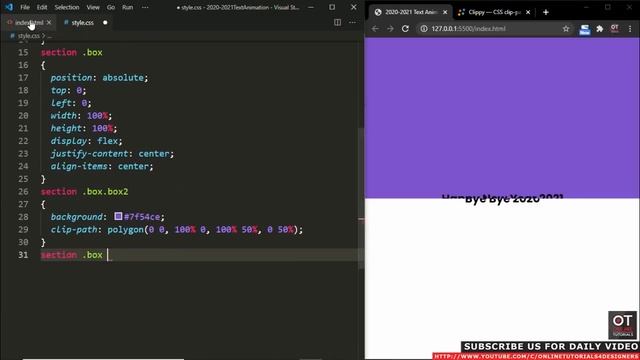Open a new browser tab
640x360 pixels.
[546, 12]
